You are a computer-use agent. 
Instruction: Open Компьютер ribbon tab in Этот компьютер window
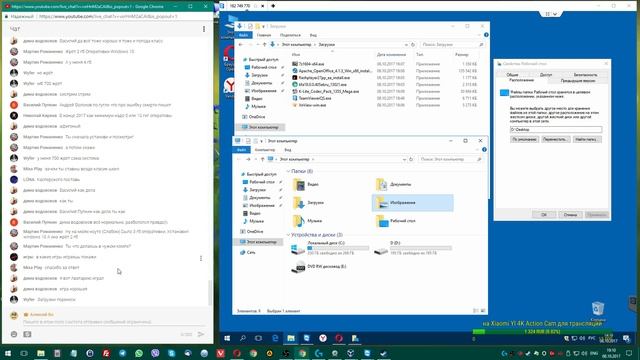click(x=265, y=150)
